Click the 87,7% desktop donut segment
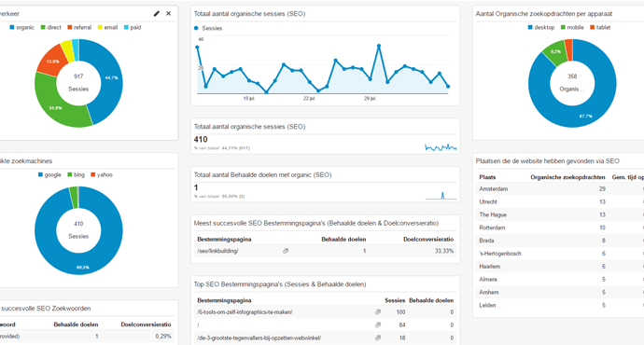The width and height of the screenshot is (644, 345). [x=585, y=117]
